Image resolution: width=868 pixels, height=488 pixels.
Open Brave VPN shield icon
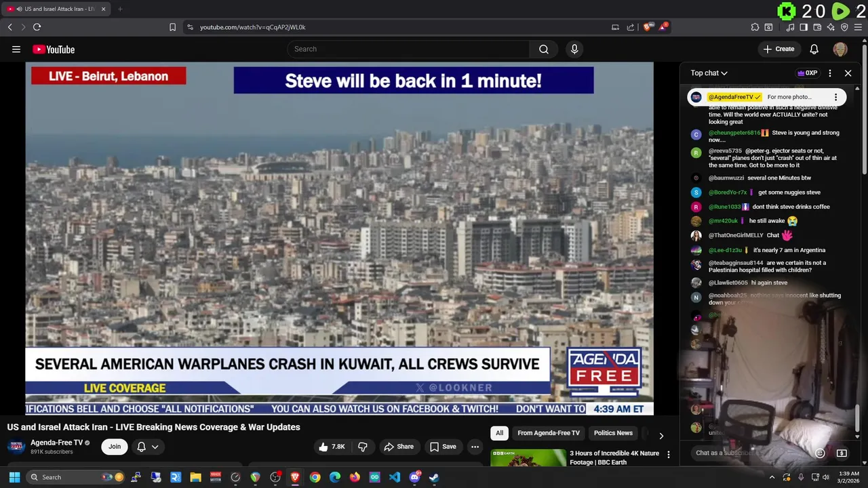tap(844, 27)
